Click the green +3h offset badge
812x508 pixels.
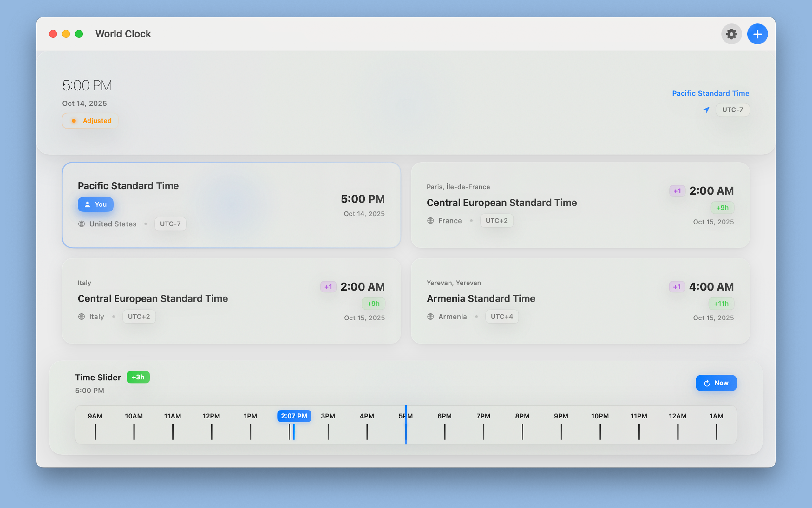(138, 377)
